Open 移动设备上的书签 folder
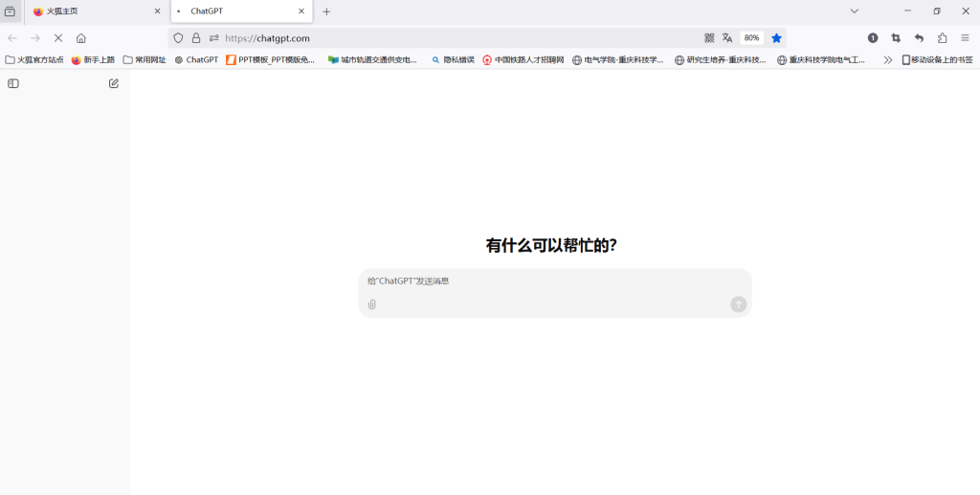The image size is (980, 495). pyautogui.click(x=937, y=60)
